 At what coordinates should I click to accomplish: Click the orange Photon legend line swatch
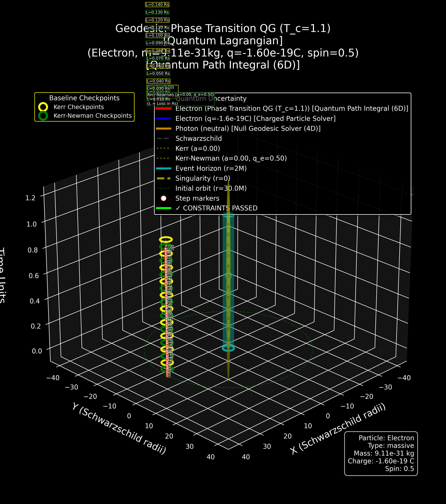click(x=164, y=128)
